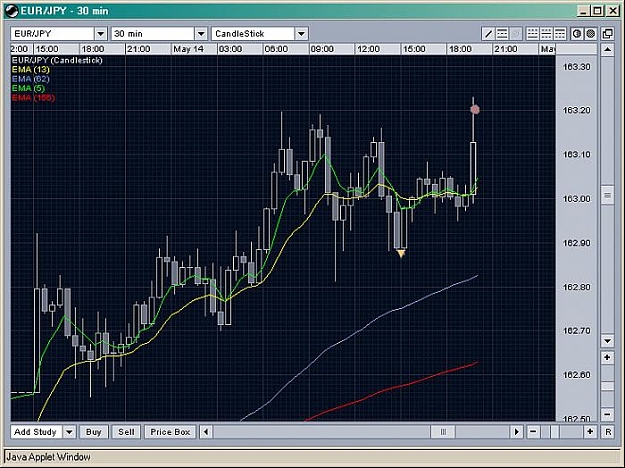
Task: Click the EMA (62) legend label
Action: click(31, 79)
